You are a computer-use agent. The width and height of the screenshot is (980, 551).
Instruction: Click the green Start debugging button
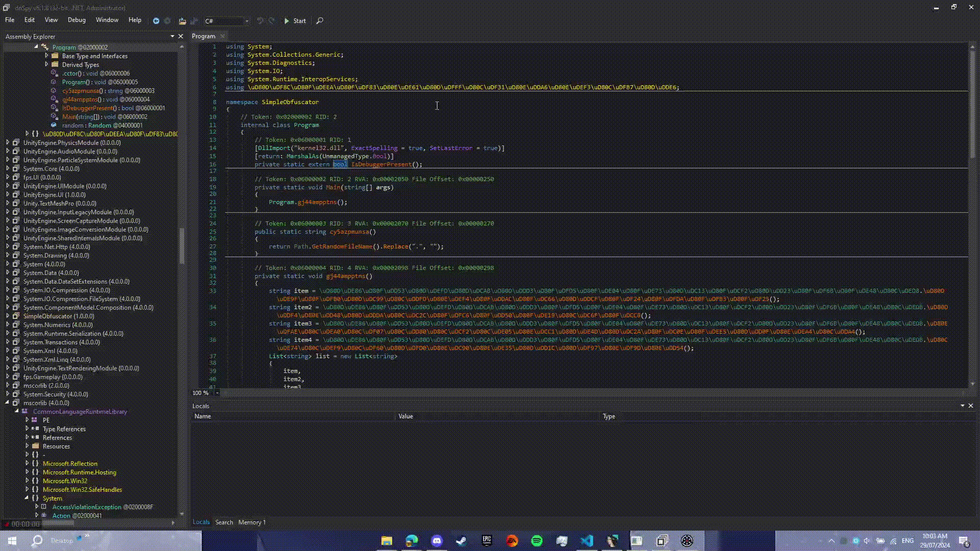(x=295, y=21)
